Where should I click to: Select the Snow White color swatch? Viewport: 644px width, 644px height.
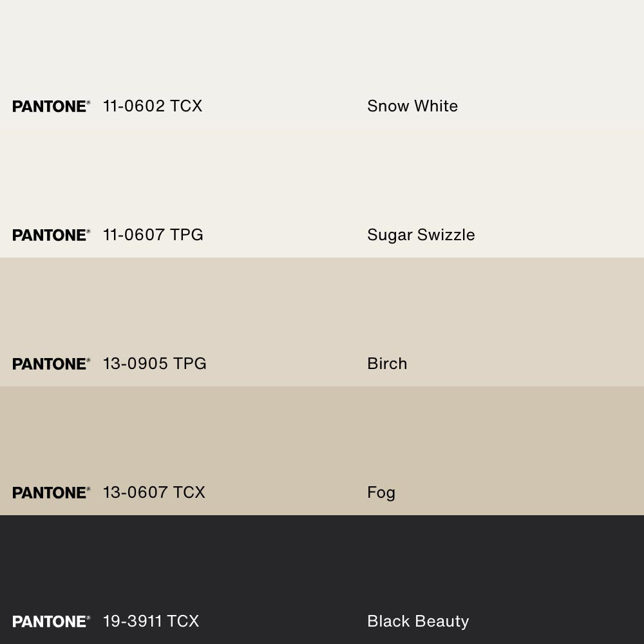coord(322,52)
